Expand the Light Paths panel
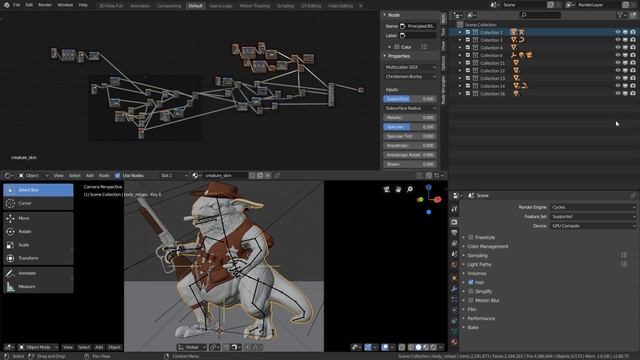640x360 pixels. point(479,264)
